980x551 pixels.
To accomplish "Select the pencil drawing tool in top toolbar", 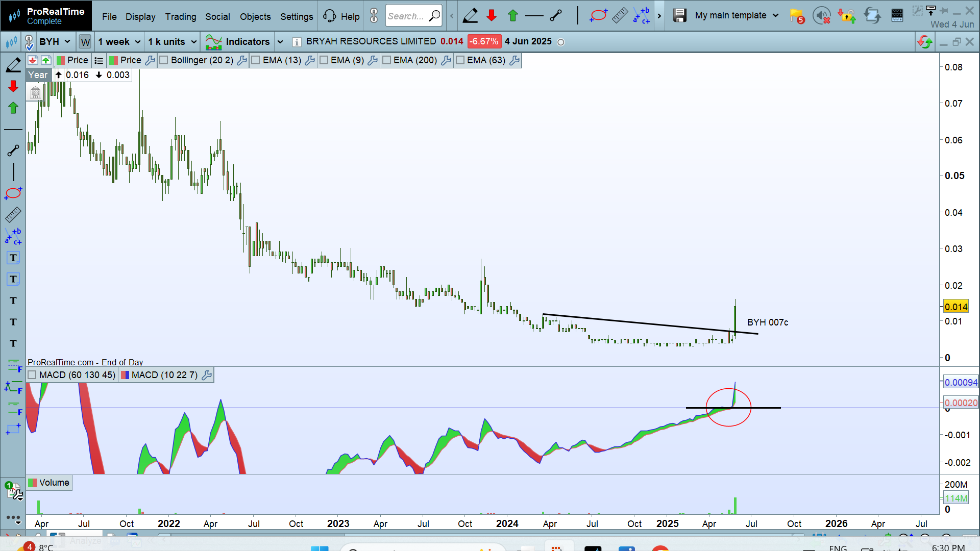I will [x=470, y=16].
